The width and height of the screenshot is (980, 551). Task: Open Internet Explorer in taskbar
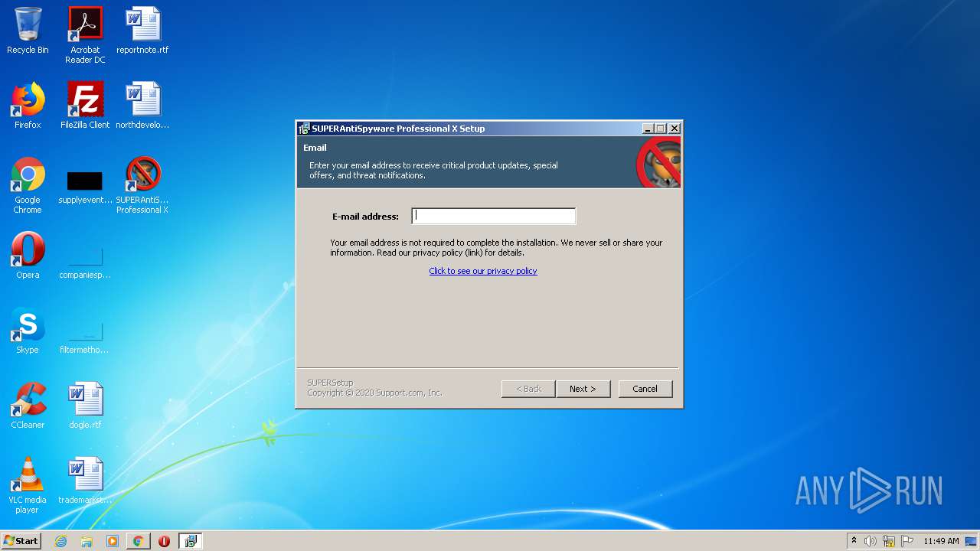pyautogui.click(x=60, y=541)
